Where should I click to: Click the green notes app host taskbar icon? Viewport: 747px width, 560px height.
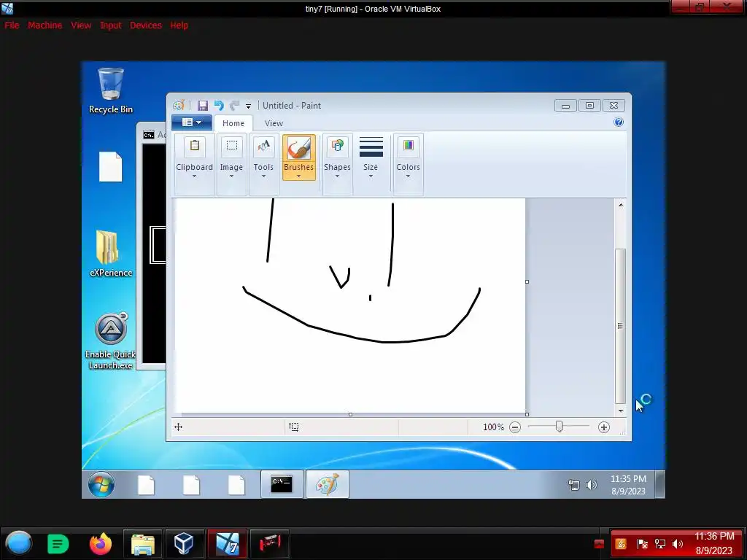(x=58, y=544)
